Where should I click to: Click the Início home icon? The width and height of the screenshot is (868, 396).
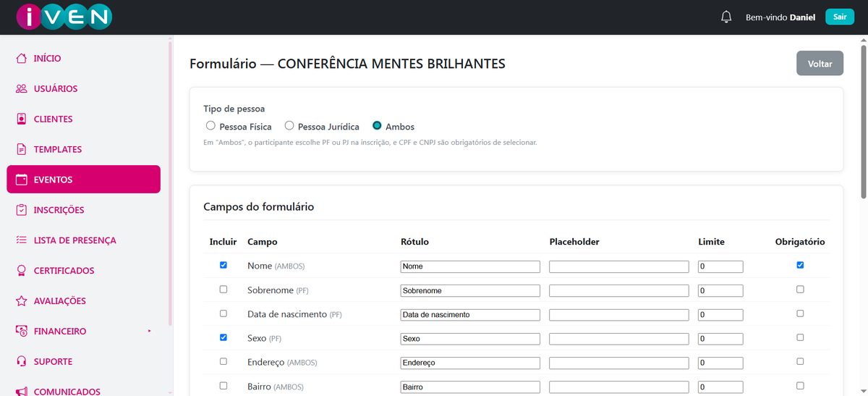tap(21, 59)
